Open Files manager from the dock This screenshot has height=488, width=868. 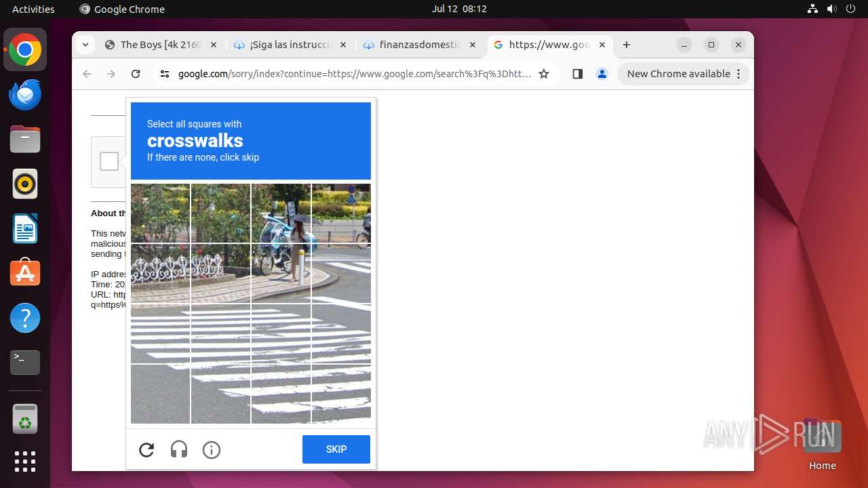(x=25, y=140)
